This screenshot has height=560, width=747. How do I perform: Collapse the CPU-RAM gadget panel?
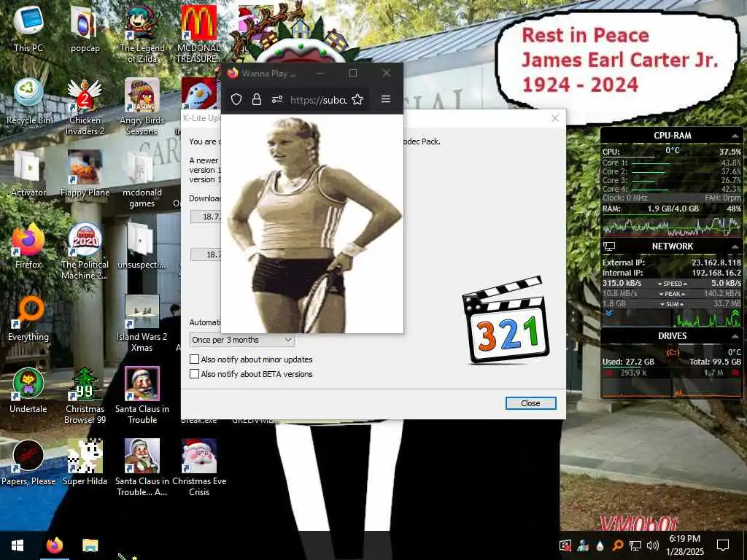[735, 136]
